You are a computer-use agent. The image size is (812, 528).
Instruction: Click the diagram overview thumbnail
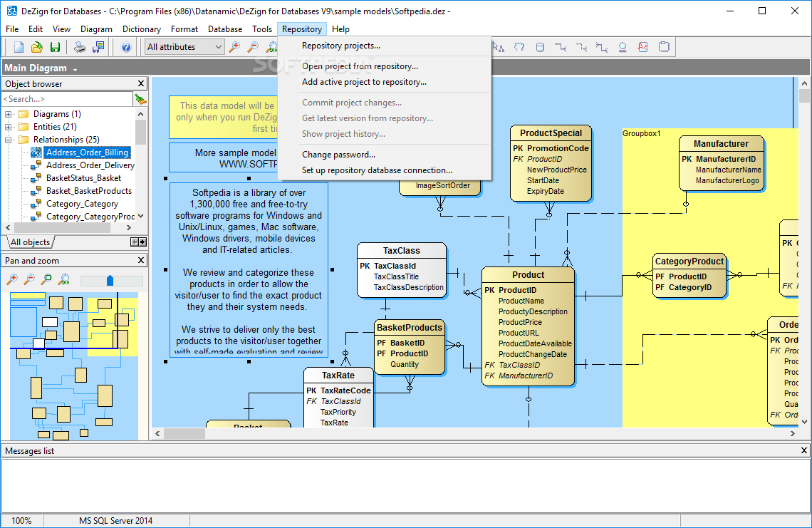point(74,366)
